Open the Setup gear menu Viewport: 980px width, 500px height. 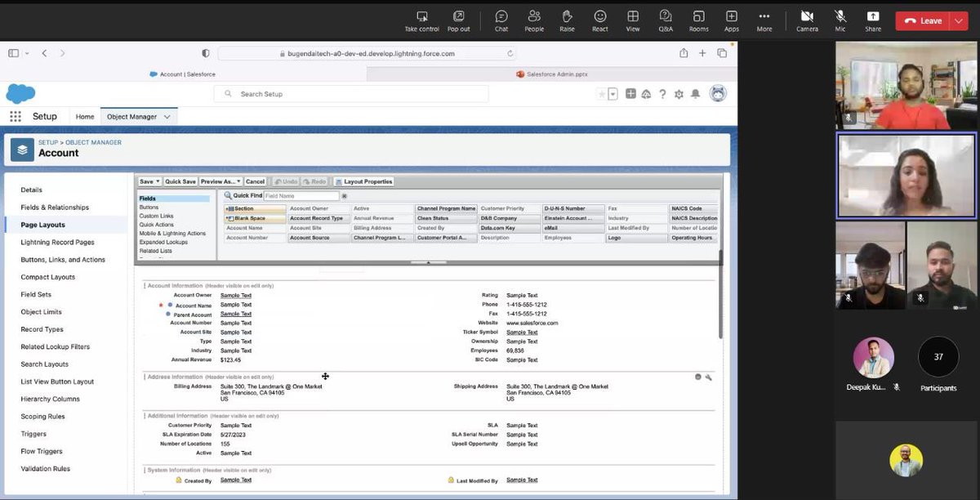(679, 94)
